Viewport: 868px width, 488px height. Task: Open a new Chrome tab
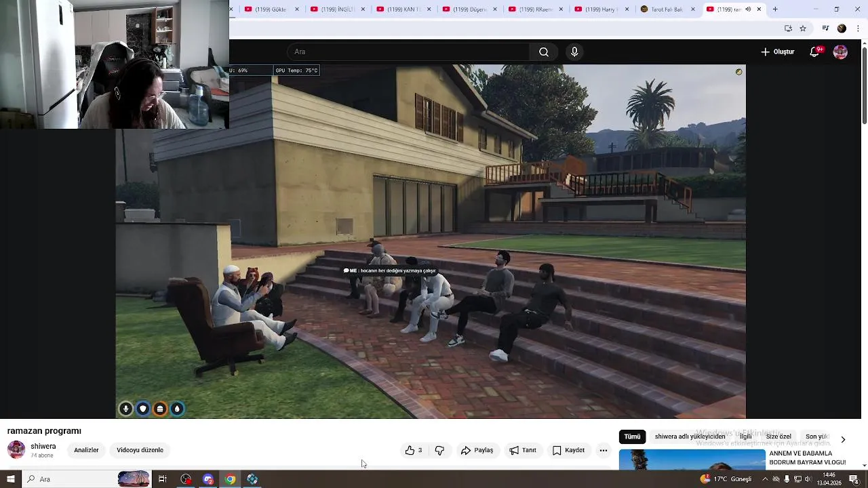click(775, 9)
